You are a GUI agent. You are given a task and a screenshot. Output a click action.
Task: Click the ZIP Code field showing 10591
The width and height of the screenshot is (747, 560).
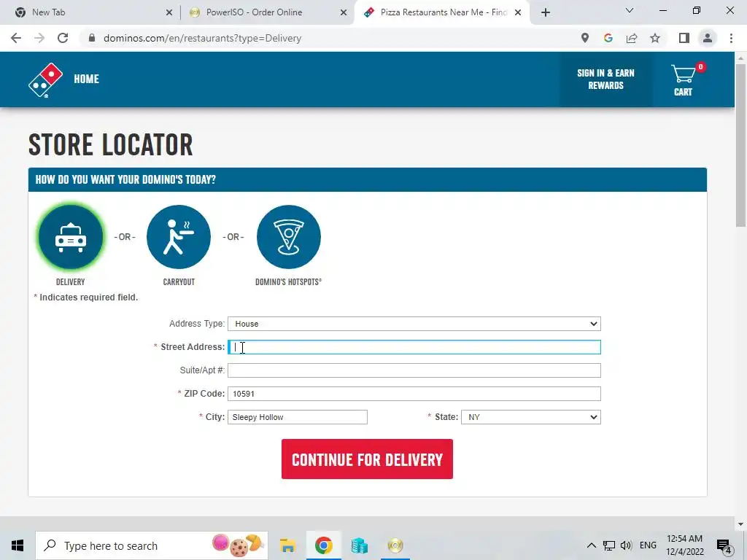coord(414,394)
